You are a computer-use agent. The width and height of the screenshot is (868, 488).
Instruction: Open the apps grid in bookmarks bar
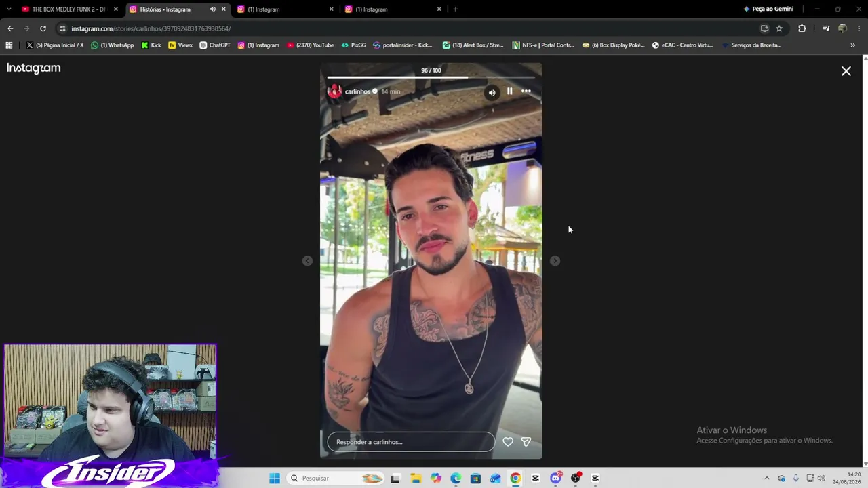click(9, 45)
